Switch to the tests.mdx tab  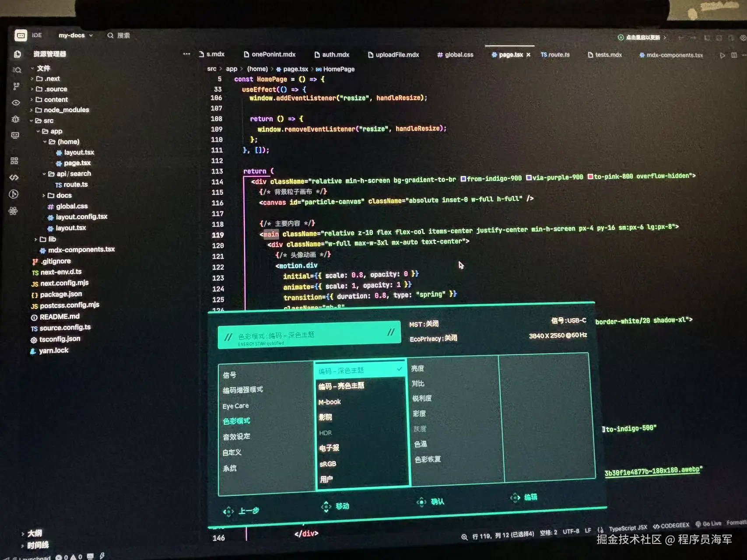tap(605, 55)
